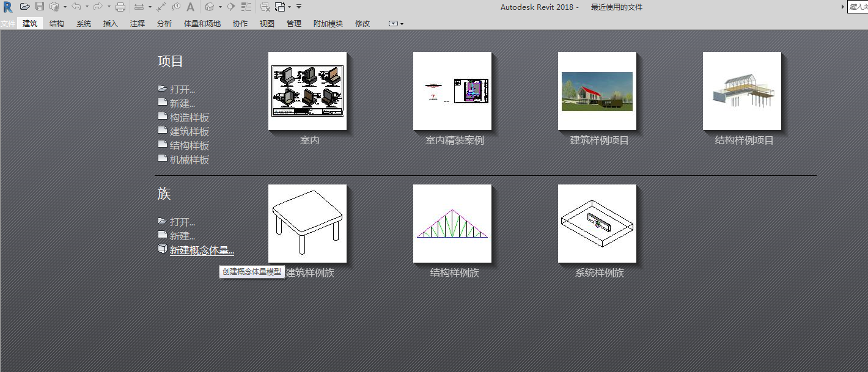Click the Open folder icon in quick access toolbar
Viewport: 868px width, 372px height.
[24, 7]
